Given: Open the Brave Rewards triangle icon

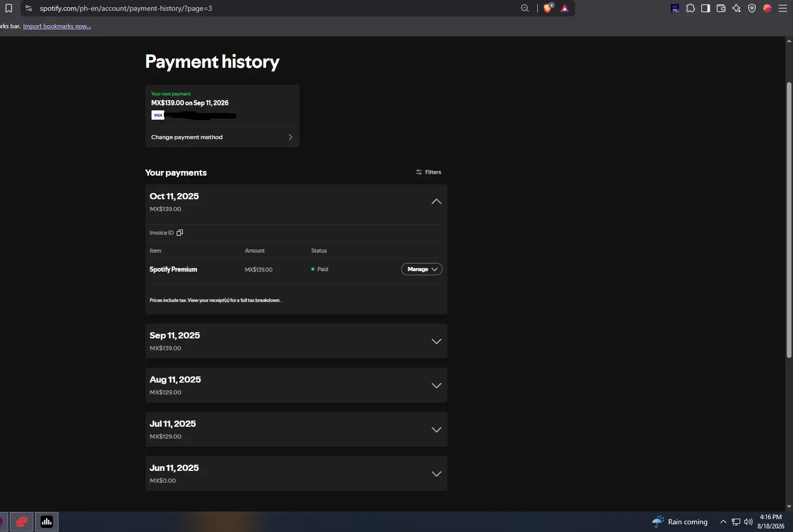Looking at the screenshot, I should 565,8.
